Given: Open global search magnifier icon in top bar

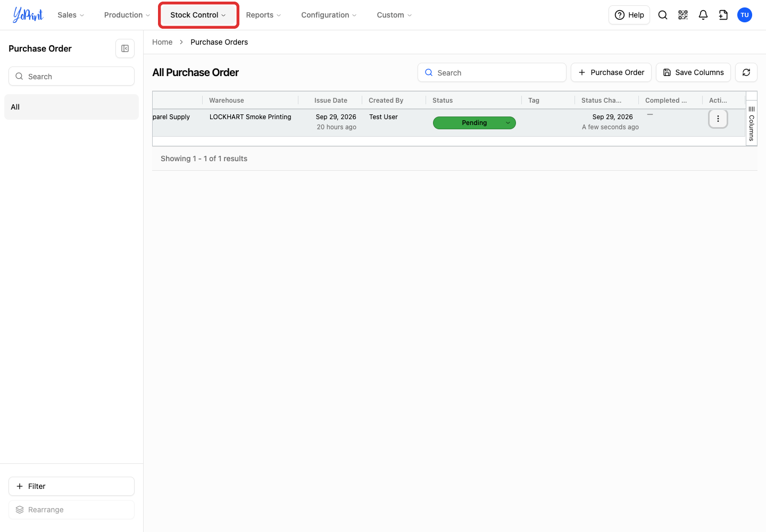Looking at the screenshot, I should coord(663,15).
